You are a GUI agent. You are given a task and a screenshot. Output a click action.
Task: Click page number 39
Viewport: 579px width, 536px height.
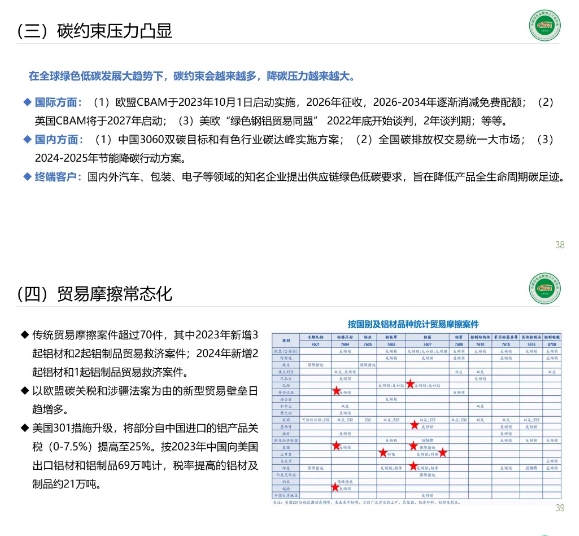[560, 508]
